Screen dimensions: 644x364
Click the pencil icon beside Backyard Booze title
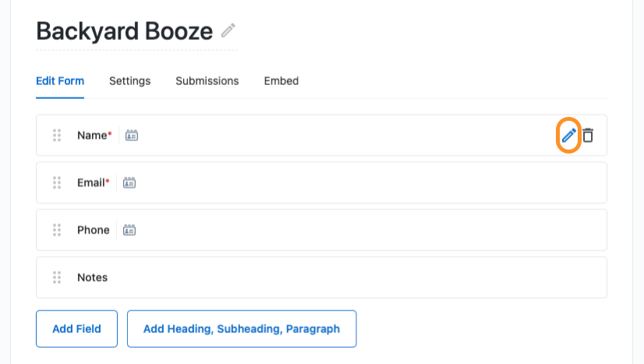click(x=228, y=30)
